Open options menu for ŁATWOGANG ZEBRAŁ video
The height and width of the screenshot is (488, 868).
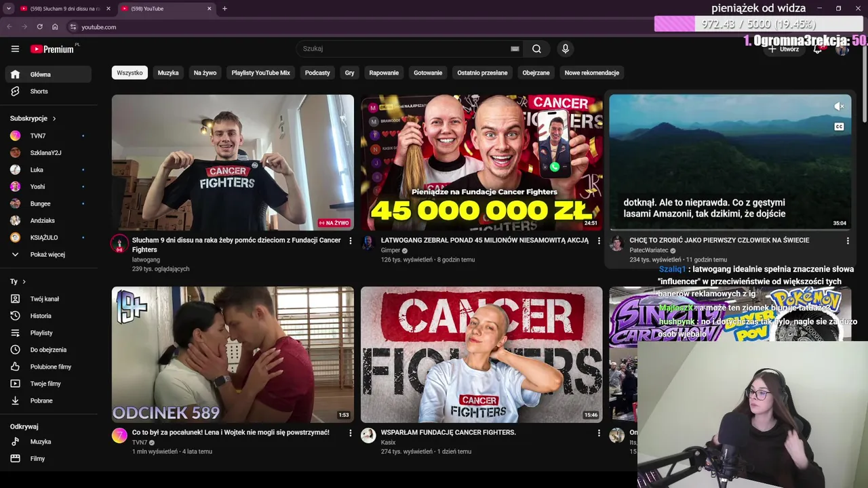pos(599,241)
